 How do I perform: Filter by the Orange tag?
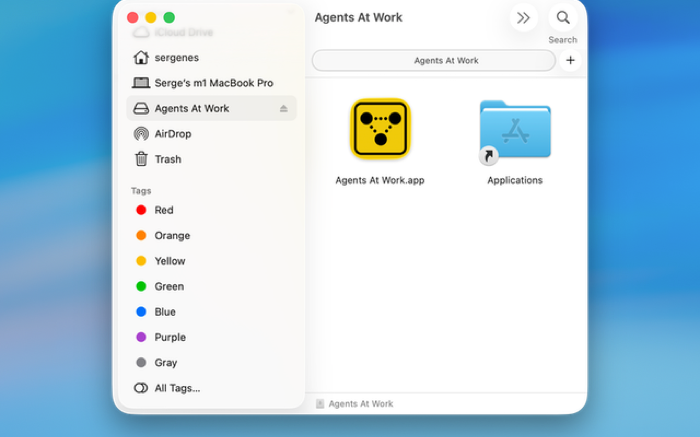click(x=211, y=236)
